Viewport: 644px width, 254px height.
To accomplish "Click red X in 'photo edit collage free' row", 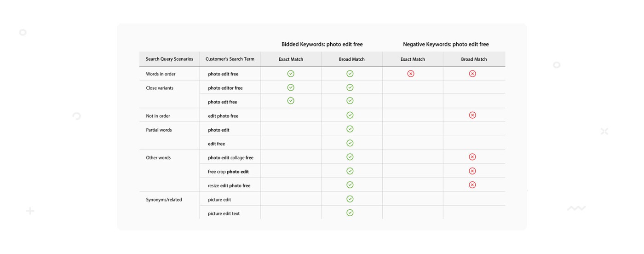I will (x=472, y=157).
